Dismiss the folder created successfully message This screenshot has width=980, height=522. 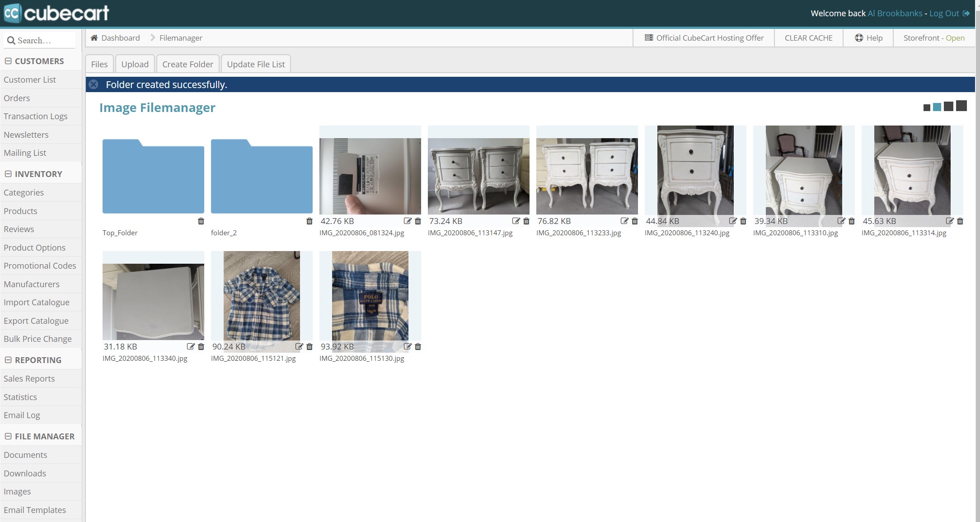[93, 84]
